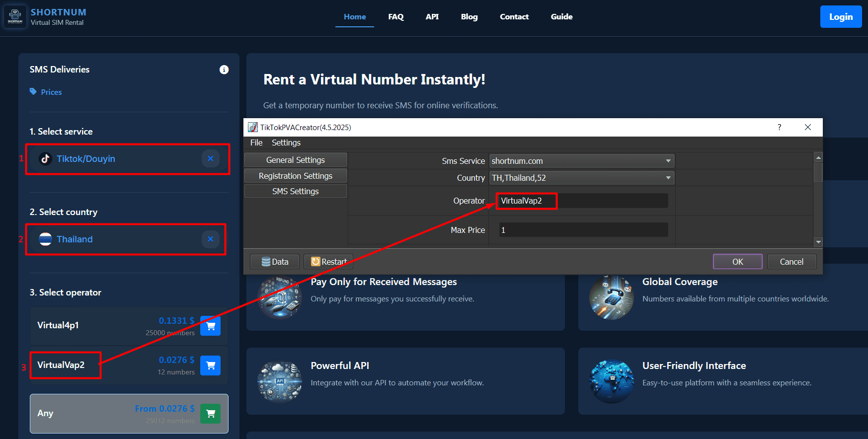Screen dimensions: 868x439
Task: Go to the Home nav tab
Action: pyautogui.click(x=355, y=17)
